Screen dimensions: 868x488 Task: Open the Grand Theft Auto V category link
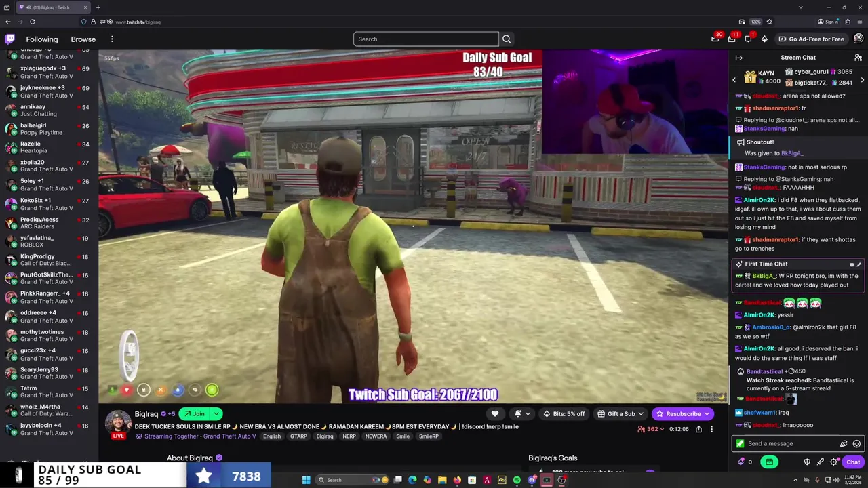pyautogui.click(x=230, y=436)
